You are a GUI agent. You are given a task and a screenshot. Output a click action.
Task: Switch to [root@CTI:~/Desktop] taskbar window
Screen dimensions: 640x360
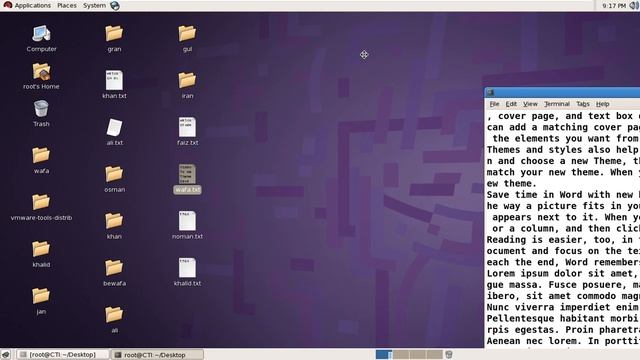63,355
